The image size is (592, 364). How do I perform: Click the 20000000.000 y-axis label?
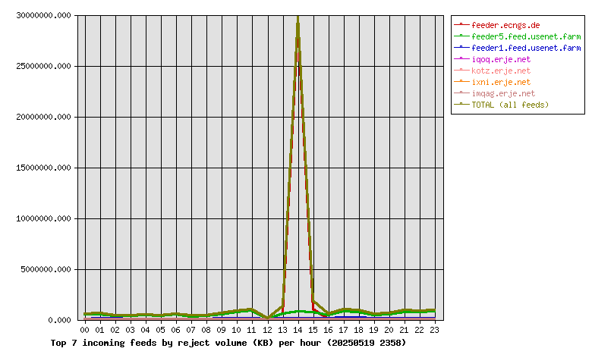click(43, 117)
